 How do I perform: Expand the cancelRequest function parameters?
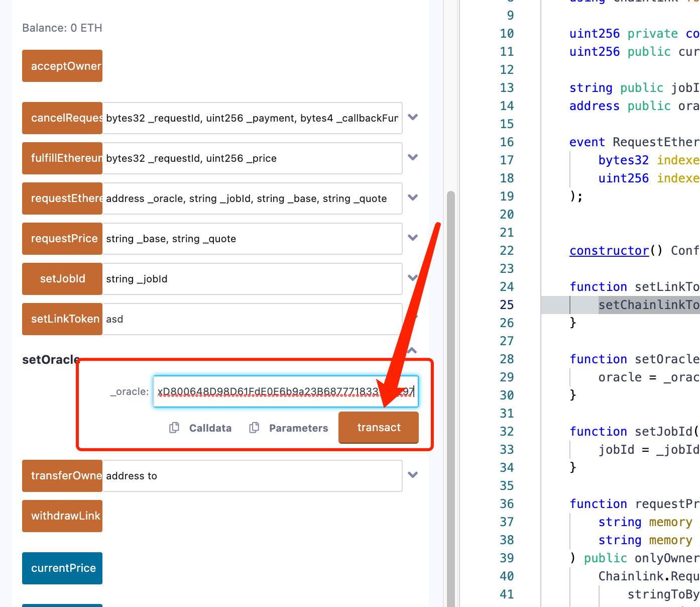point(413,118)
